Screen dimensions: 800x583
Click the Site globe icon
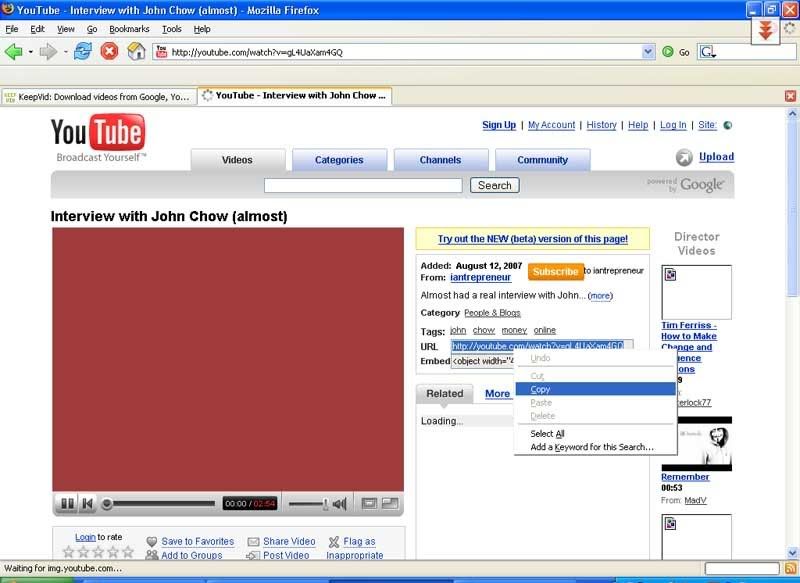coord(728,125)
